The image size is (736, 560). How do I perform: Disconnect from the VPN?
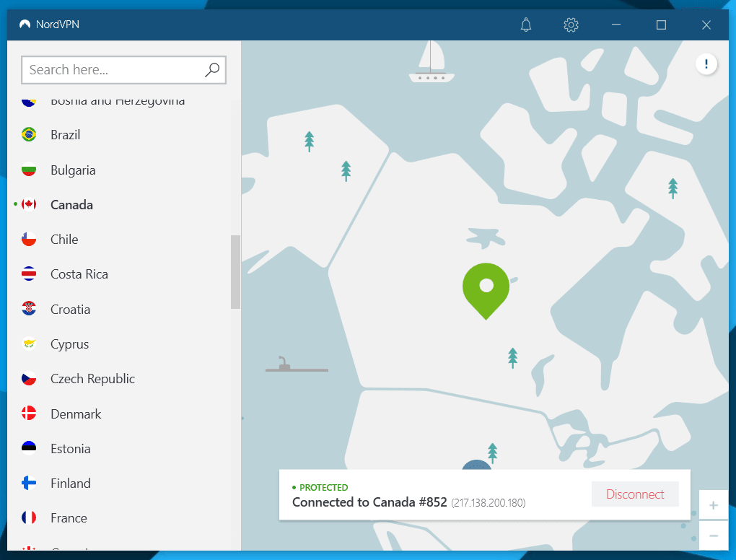point(635,494)
